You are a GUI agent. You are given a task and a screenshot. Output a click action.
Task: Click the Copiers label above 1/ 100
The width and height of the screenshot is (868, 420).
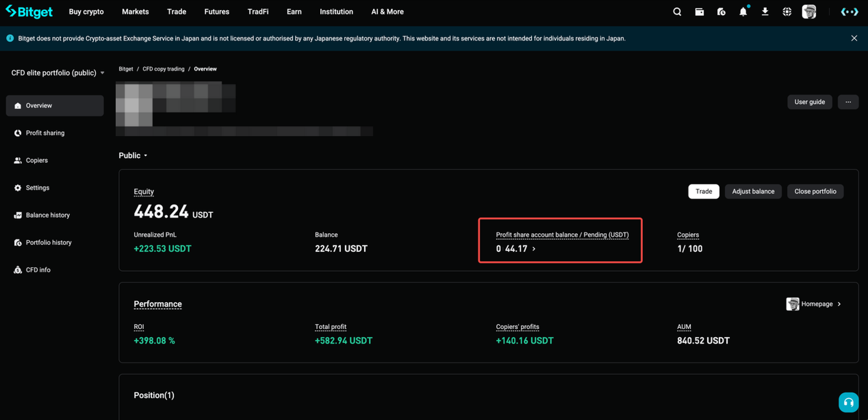click(x=688, y=235)
